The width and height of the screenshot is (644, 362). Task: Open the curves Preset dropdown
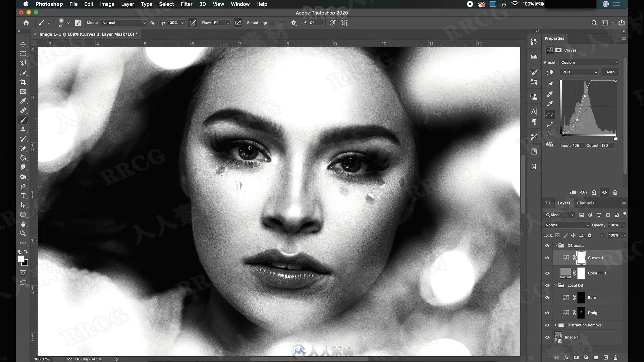pyautogui.click(x=589, y=63)
